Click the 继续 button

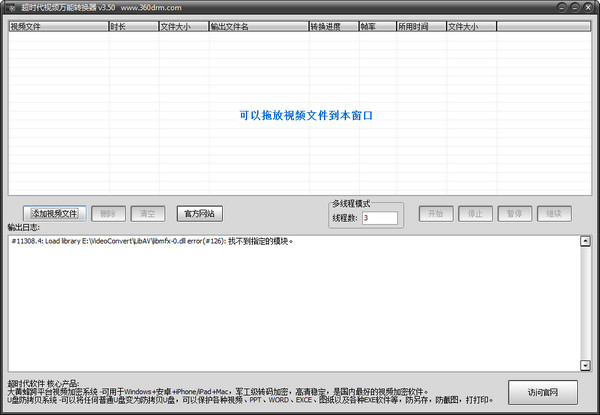[x=553, y=213]
